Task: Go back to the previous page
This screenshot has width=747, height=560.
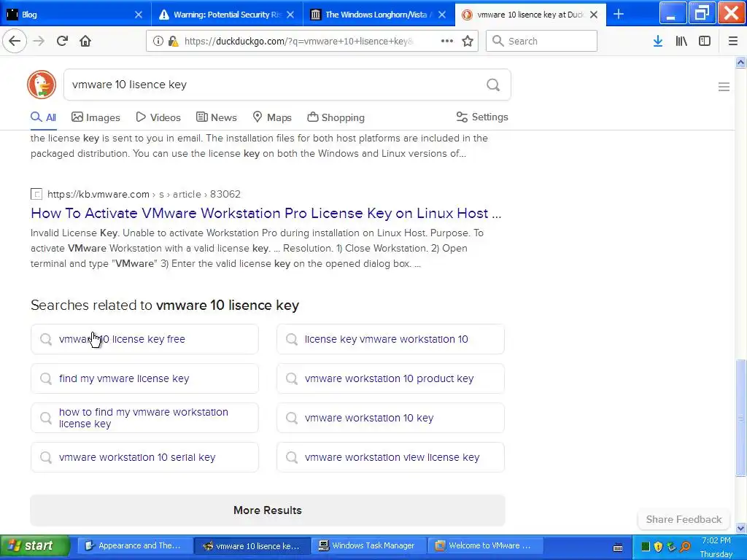Action: tap(15, 41)
